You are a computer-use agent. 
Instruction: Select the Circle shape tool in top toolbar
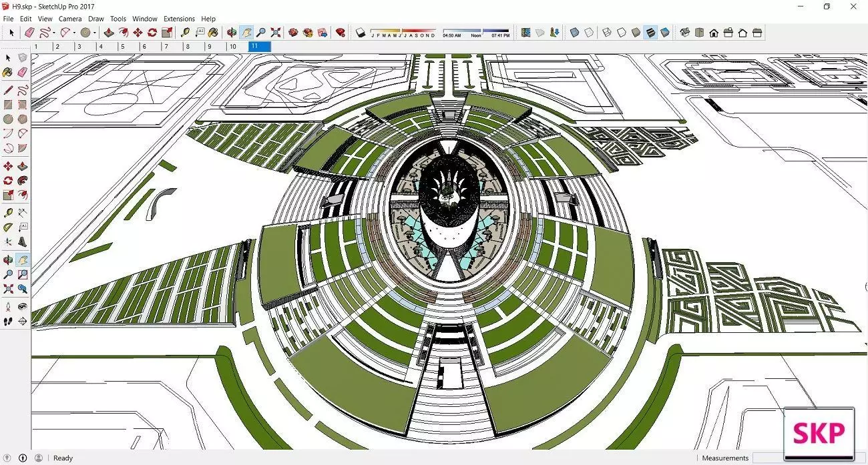tap(85, 32)
